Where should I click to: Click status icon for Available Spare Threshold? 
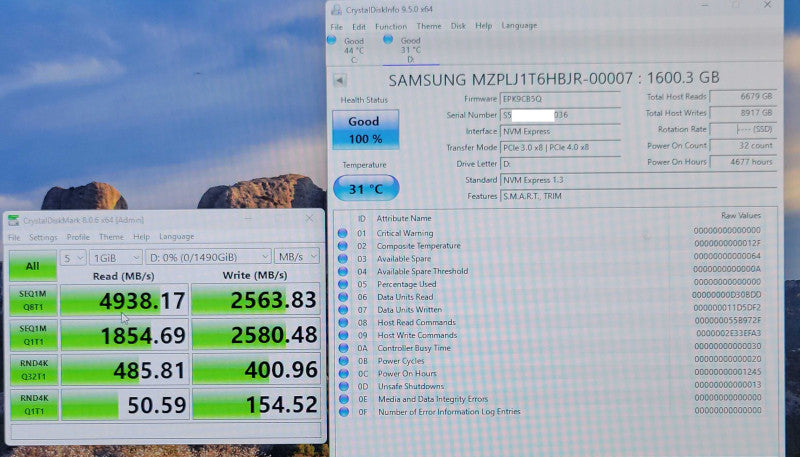coord(342,271)
